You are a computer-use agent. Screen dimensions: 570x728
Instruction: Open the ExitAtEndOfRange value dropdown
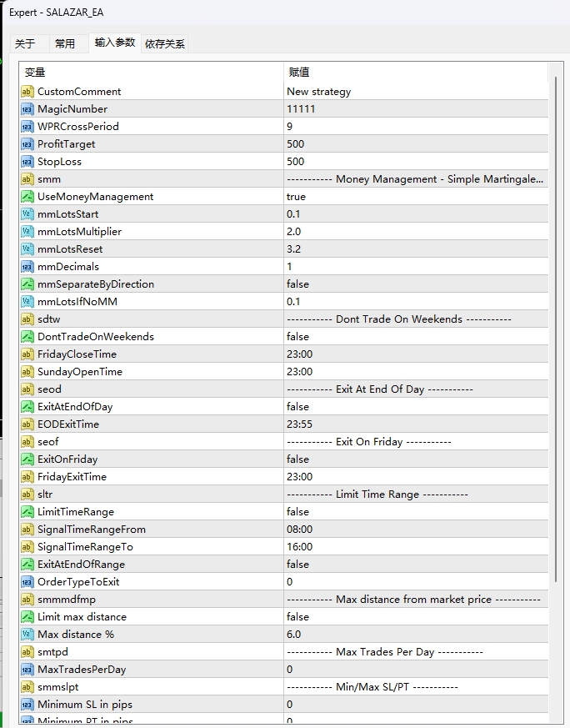[297, 565]
